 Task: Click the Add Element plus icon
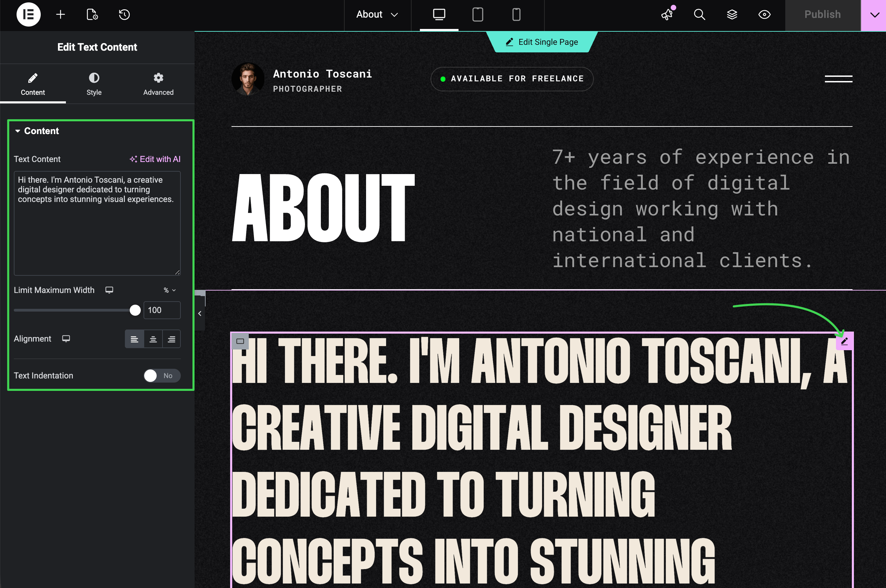(60, 14)
